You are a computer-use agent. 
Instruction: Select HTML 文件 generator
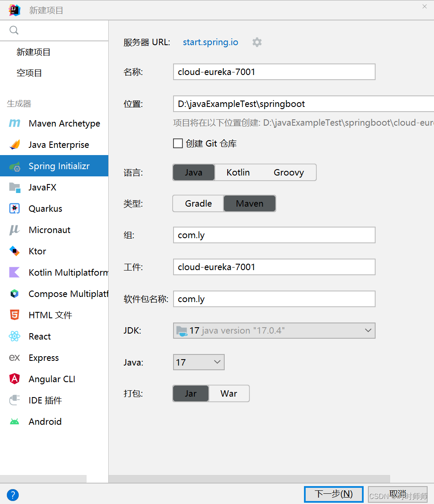[x=54, y=315]
